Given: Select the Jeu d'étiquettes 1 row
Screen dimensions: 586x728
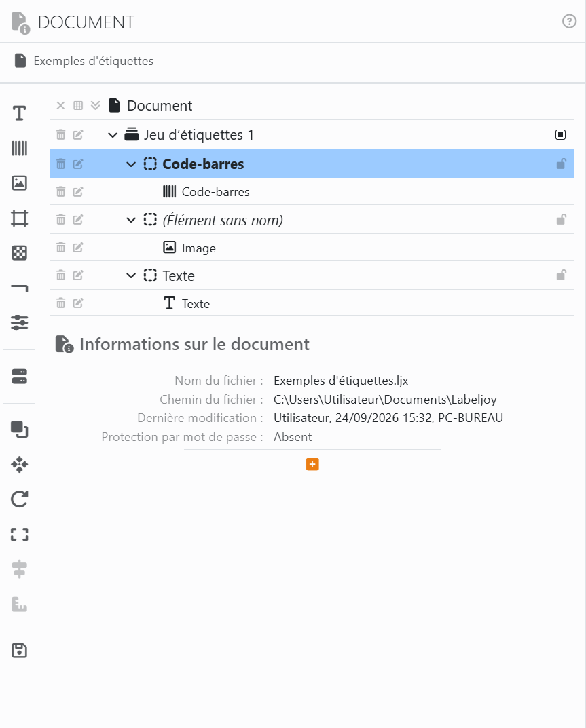Looking at the screenshot, I should pos(312,134).
